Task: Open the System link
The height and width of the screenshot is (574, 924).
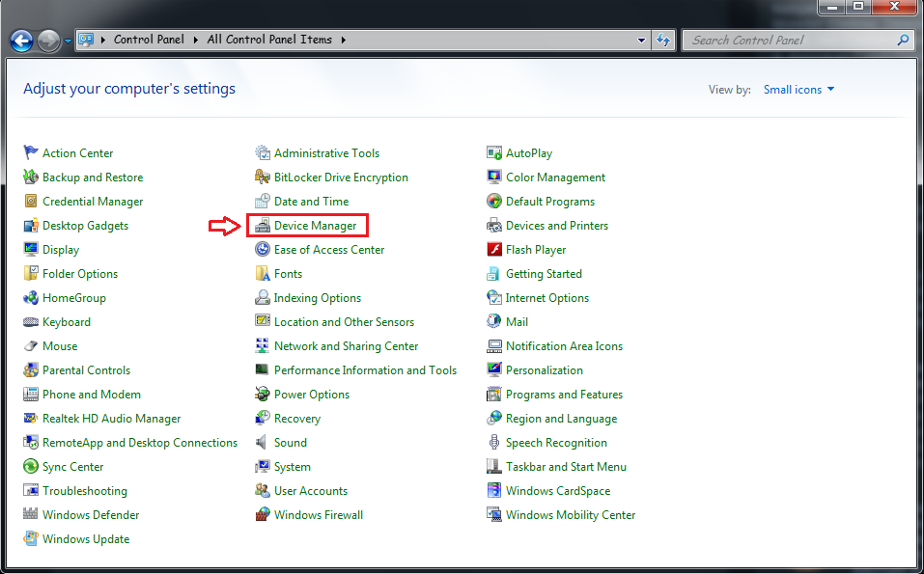Action: tap(293, 467)
